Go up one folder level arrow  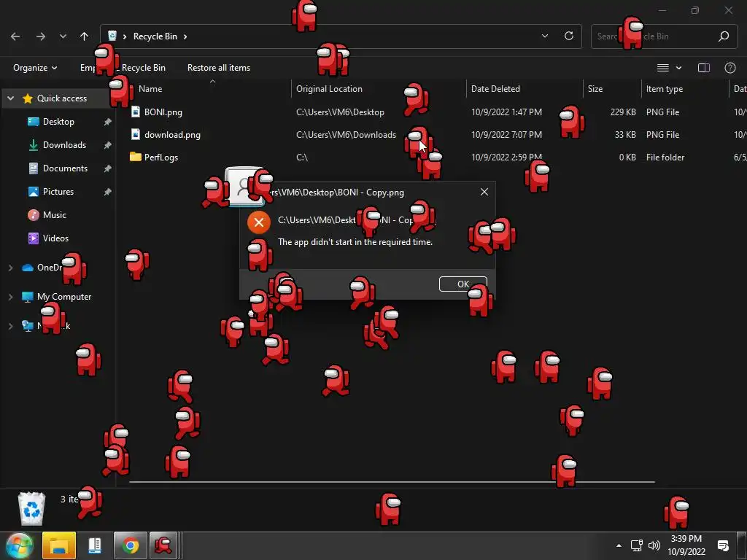[85, 36]
